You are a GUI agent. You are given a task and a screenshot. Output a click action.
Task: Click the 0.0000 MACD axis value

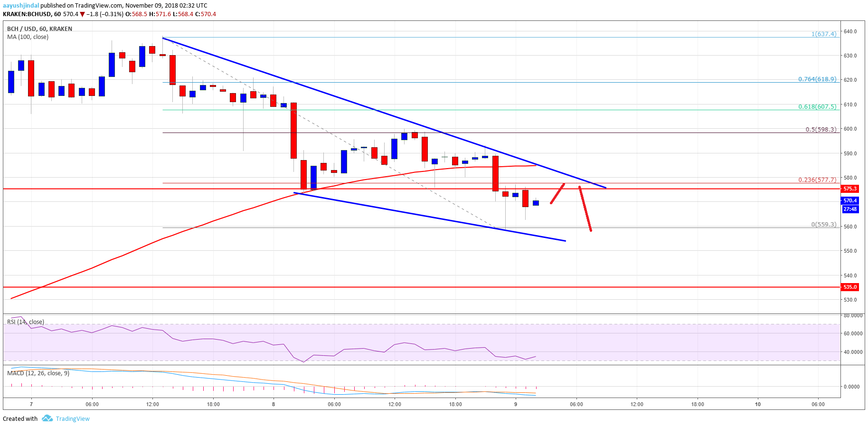tap(851, 387)
